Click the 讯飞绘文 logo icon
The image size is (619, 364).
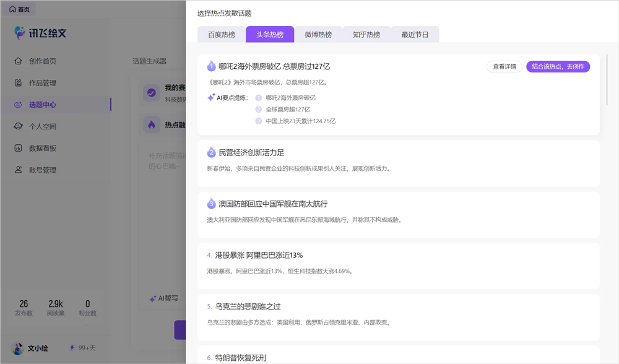(x=20, y=33)
